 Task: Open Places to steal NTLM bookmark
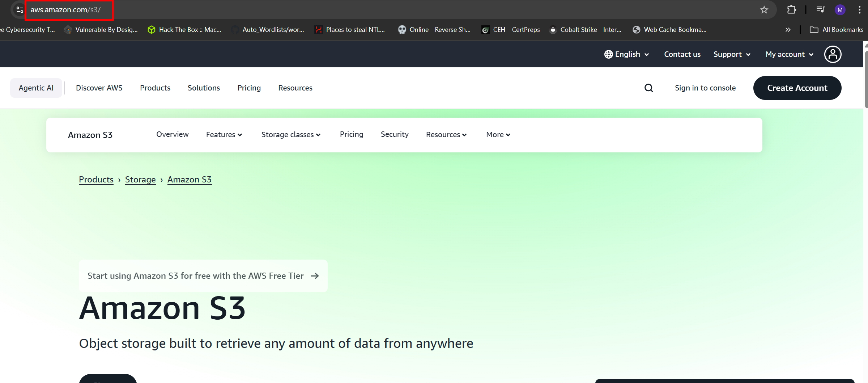point(350,30)
